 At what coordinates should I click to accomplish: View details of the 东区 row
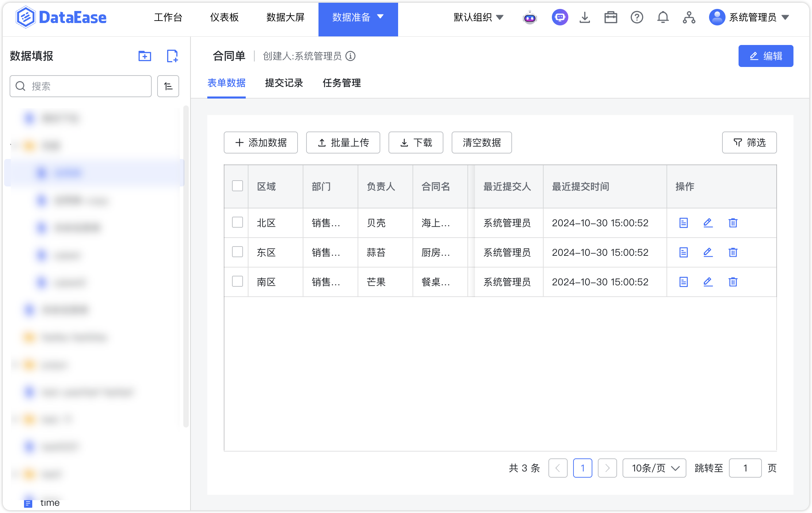click(x=684, y=252)
